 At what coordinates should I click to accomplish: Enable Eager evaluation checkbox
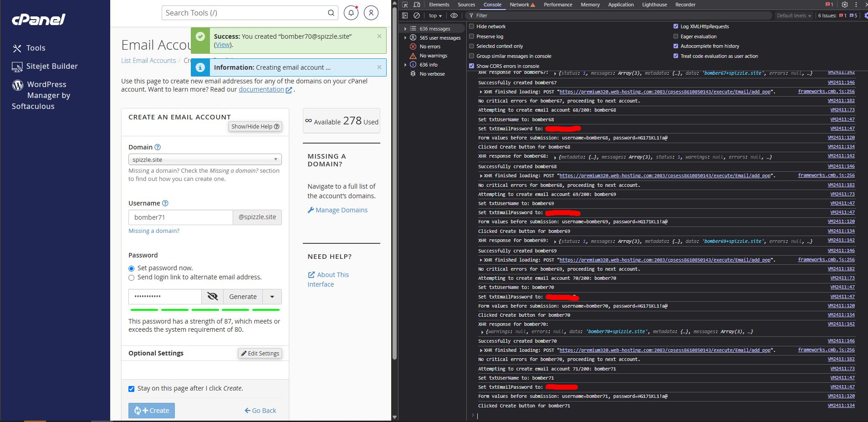point(676,36)
